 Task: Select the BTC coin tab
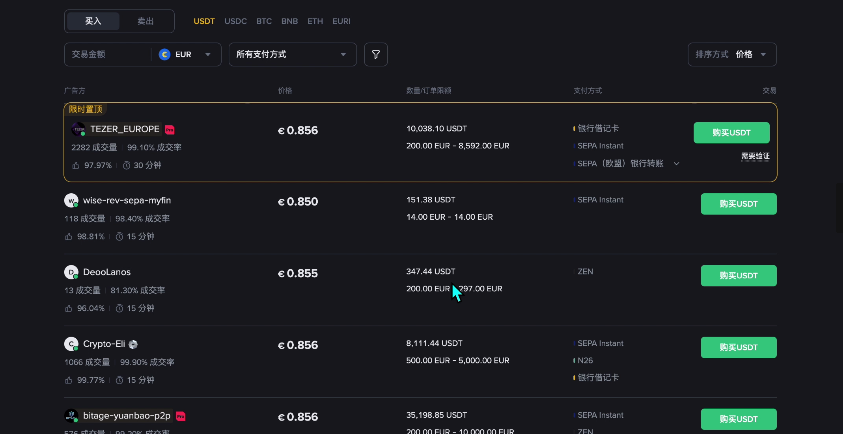coord(264,21)
